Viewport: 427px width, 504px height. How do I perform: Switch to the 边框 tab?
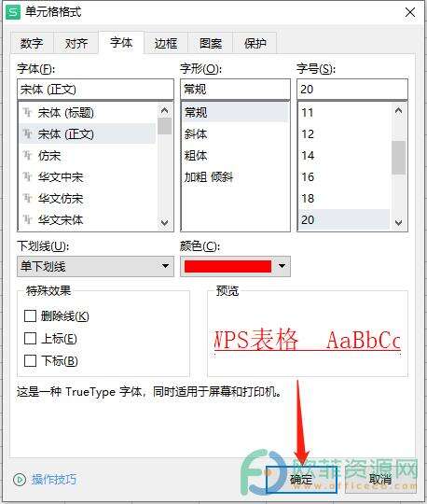[x=166, y=43]
